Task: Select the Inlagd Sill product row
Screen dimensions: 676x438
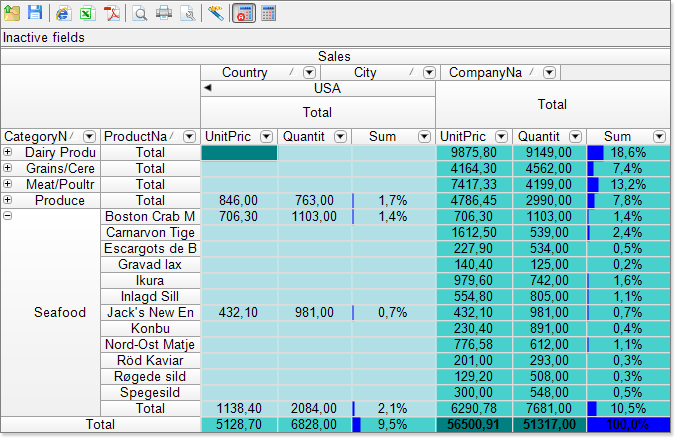Action: click(x=150, y=296)
